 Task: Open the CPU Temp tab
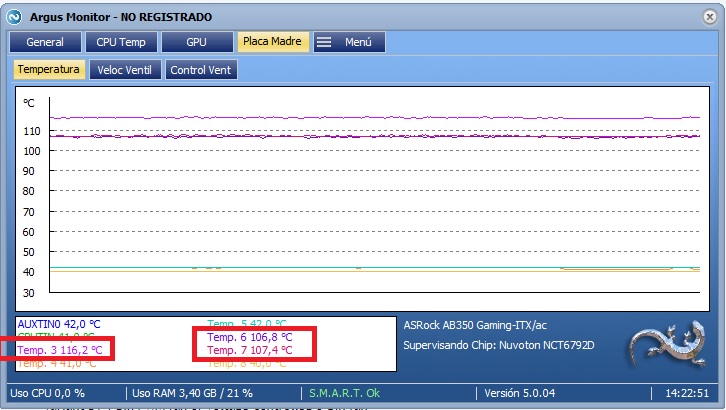[120, 42]
